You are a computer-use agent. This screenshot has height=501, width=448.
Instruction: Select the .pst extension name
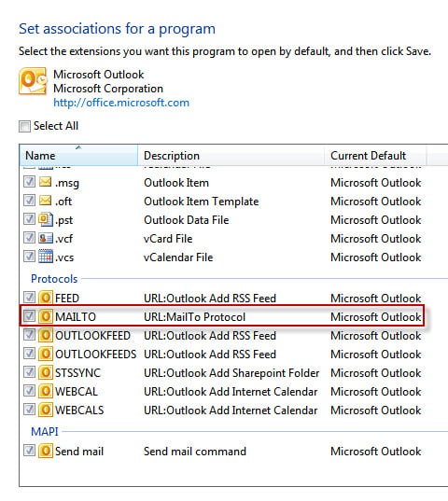pos(63,220)
